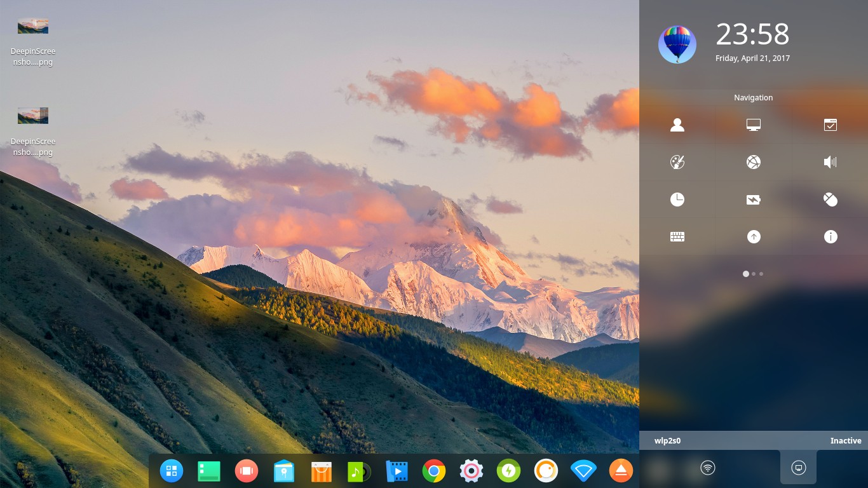
Task: Launch Google Chrome from the dock
Action: coord(434,471)
